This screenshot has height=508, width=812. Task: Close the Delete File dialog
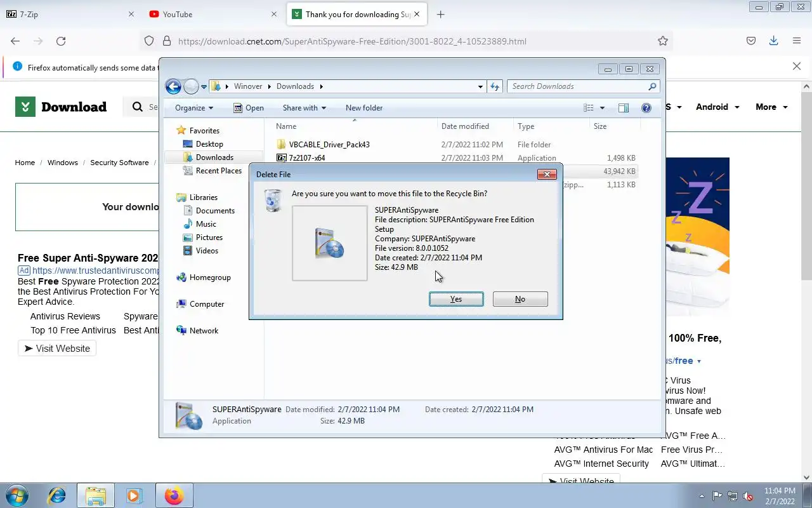tap(547, 174)
